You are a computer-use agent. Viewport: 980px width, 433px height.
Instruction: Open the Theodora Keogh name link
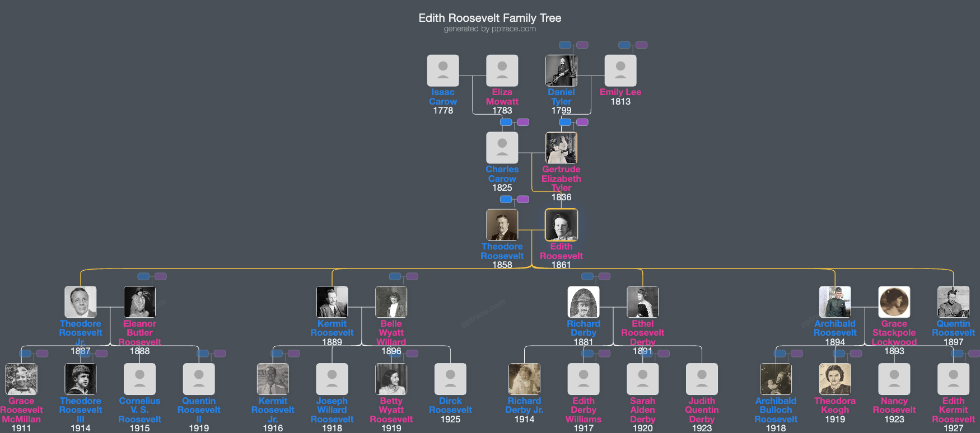point(835,406)
